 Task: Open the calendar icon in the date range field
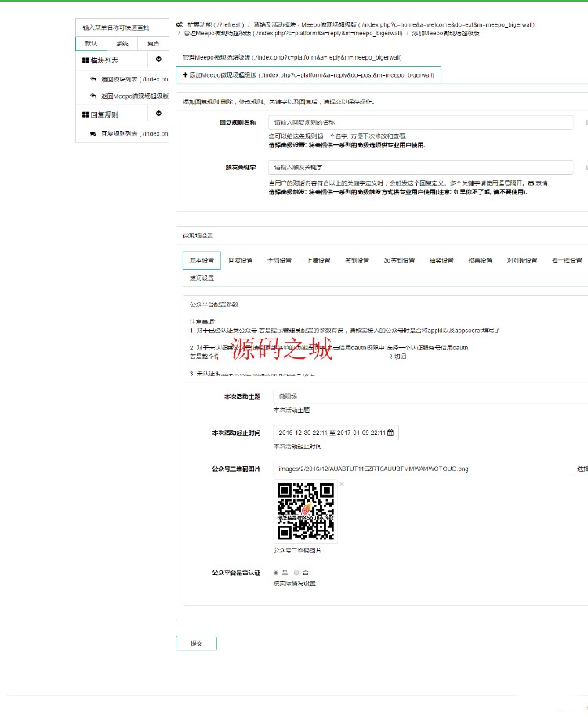pos(390,433)
